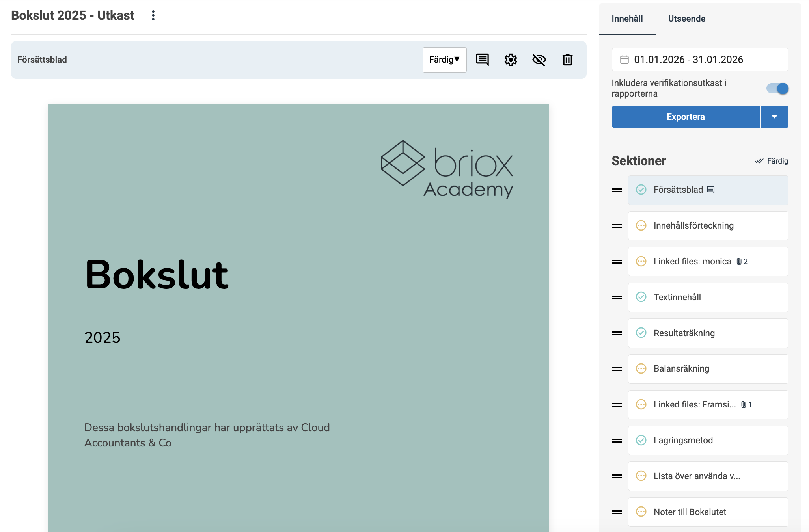Open comments for the Försättsblad section
Viewport: 809px width, 532px height.
[x=482, y=60]
